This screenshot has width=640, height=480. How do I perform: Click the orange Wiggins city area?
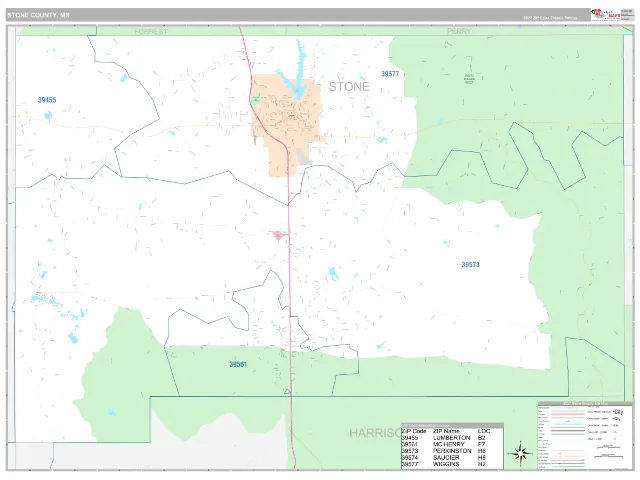coord(286,124)
